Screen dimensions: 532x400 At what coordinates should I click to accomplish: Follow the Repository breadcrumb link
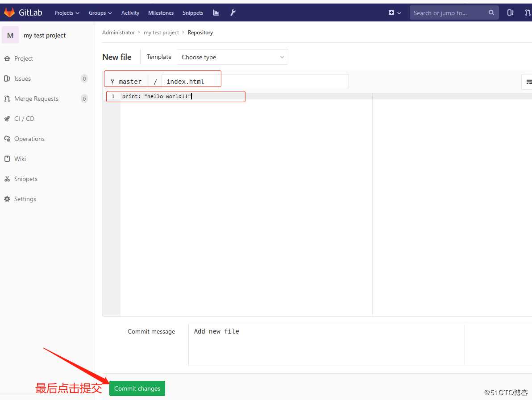(200, 33)
